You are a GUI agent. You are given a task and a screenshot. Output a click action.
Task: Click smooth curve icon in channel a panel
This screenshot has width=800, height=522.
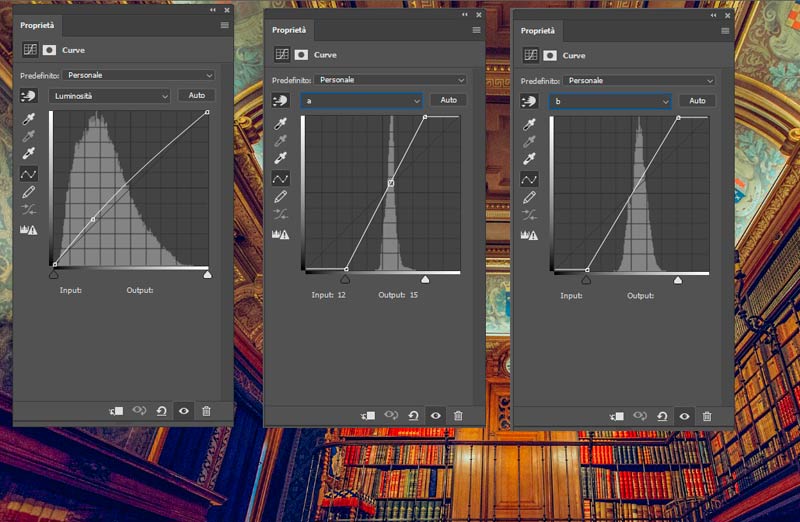tap(280, 214)
